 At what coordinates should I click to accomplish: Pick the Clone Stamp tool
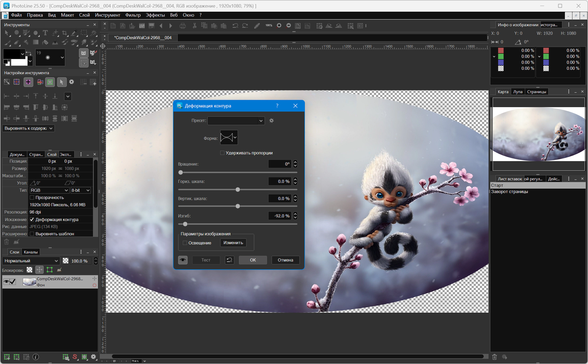[55, 42]
